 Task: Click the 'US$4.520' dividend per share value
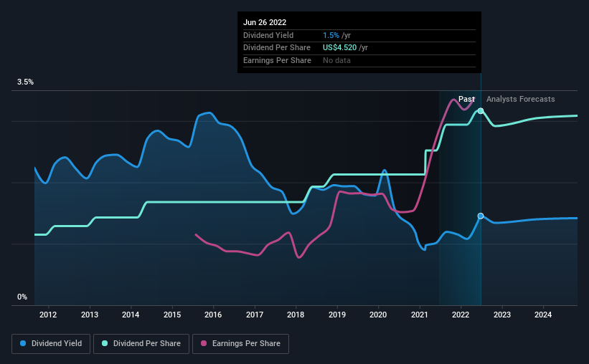click(339, 48)
